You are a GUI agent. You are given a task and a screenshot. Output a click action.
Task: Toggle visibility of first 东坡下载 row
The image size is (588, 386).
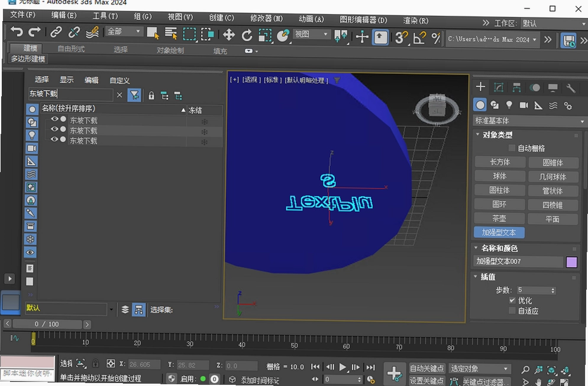click(55, 119)
